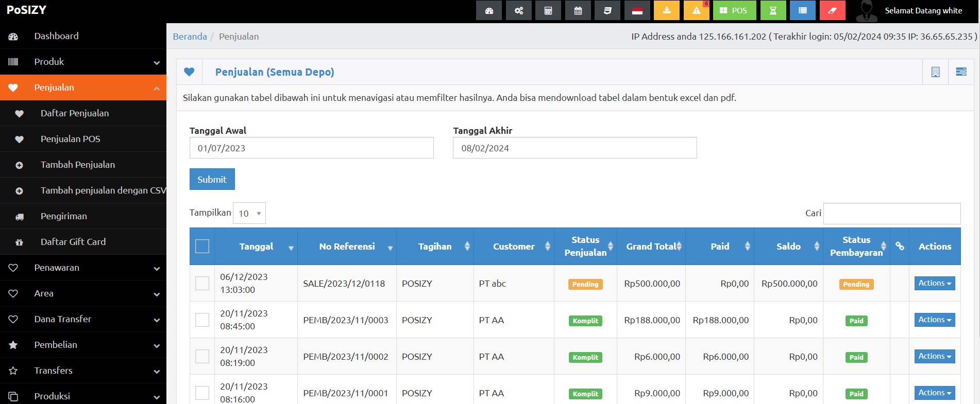Click the calculator icon in top toolbar
980x404 pixels.
(x=548, y=11)
